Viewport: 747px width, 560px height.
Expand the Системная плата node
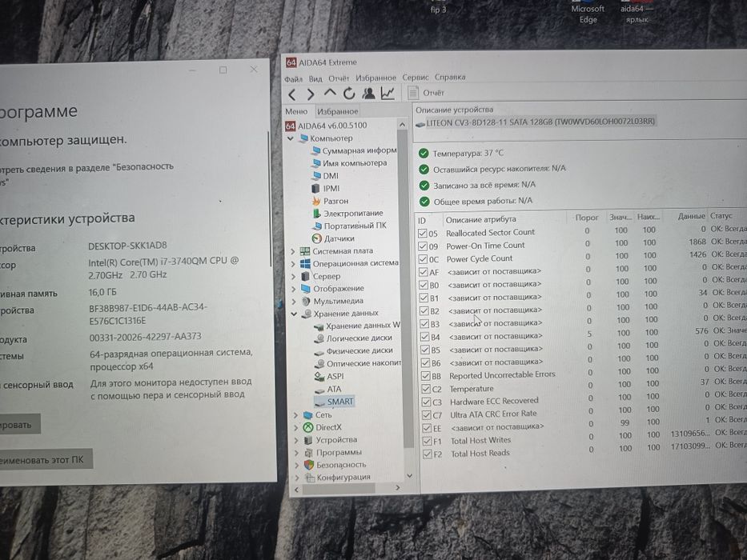tap(294, 251)
